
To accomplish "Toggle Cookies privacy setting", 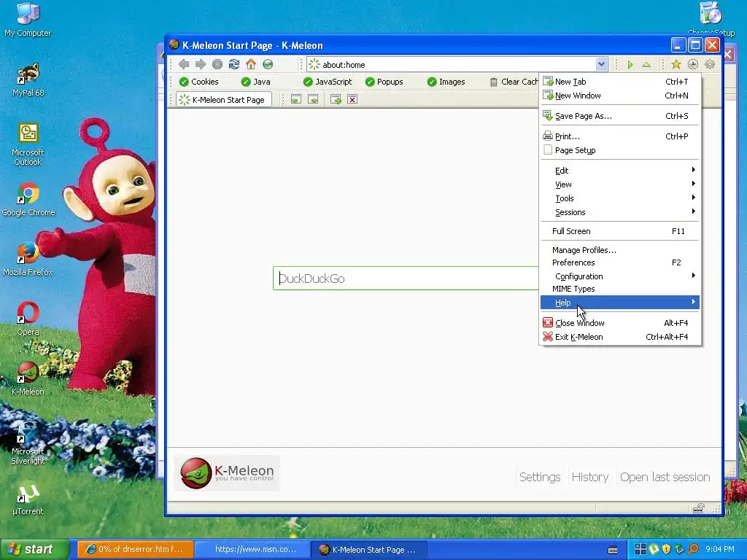I will [198, 82].
